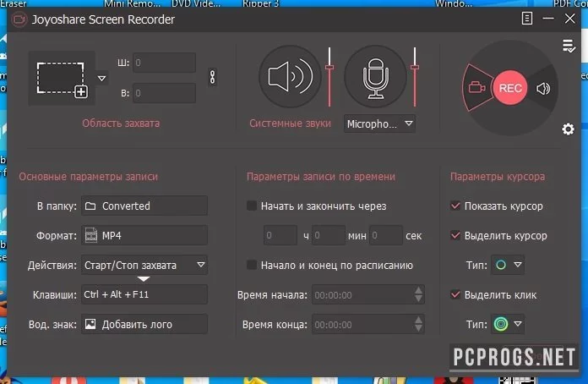588x384 pixels.
Task: Click Параметры записи по времени heading
Action: click(x=321, y=177)
